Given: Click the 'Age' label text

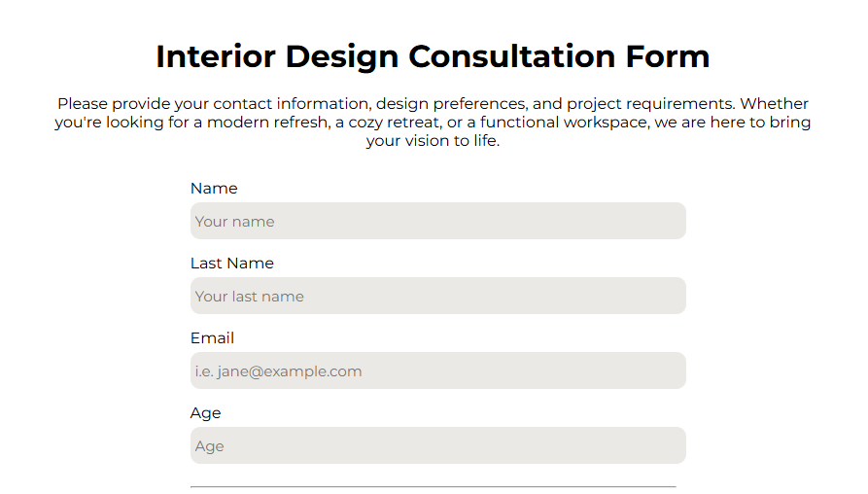Looking at the screenshot, I should tap(206, 413).
